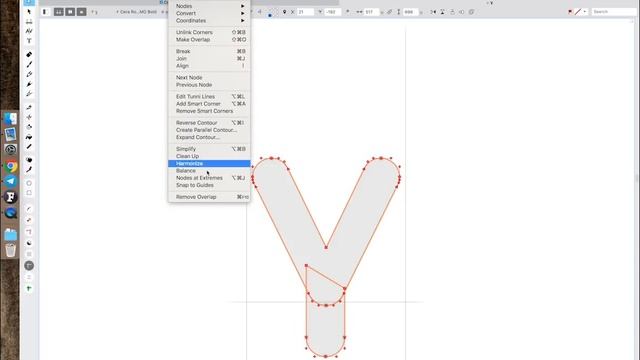640x360 pixels.
Task: Toggle the second gray view-mode button
Action: [70, 12]
